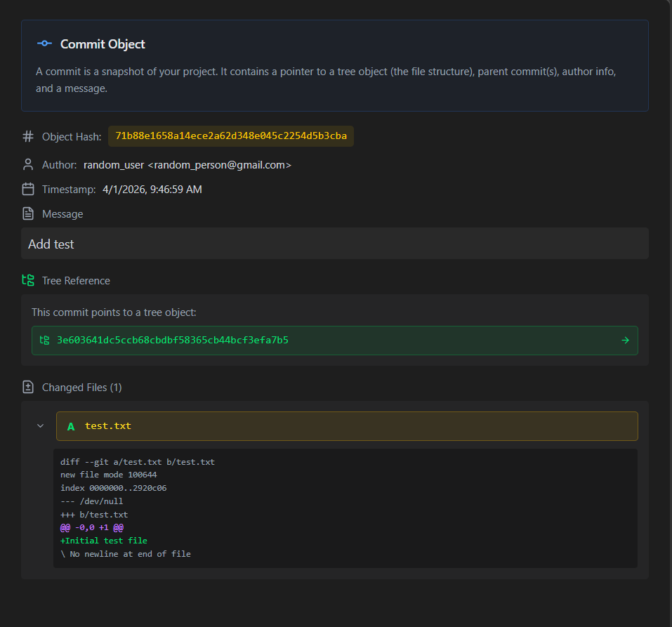Click the 'Message' label
The height and width of the screenshot is (627, 672).
[x=62, y=214]
